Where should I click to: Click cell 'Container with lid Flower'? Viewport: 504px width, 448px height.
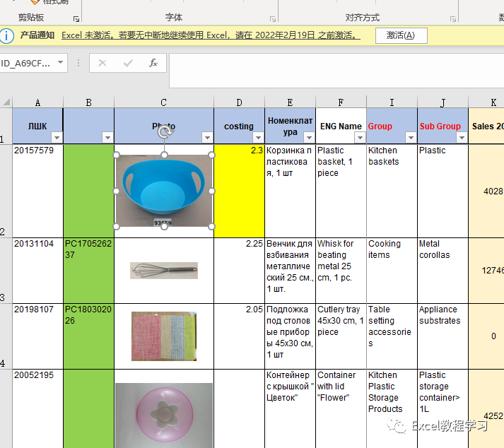(341, 408)
